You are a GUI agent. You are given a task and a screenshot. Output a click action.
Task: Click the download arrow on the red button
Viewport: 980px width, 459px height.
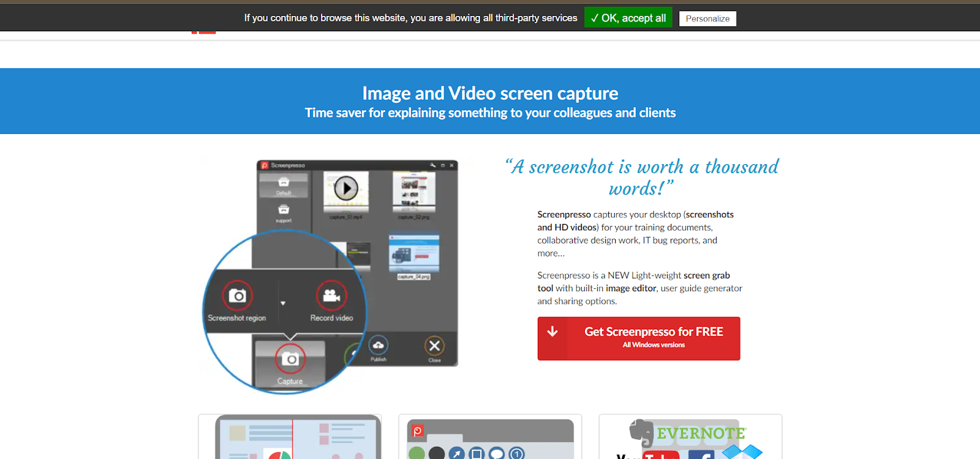552,332
